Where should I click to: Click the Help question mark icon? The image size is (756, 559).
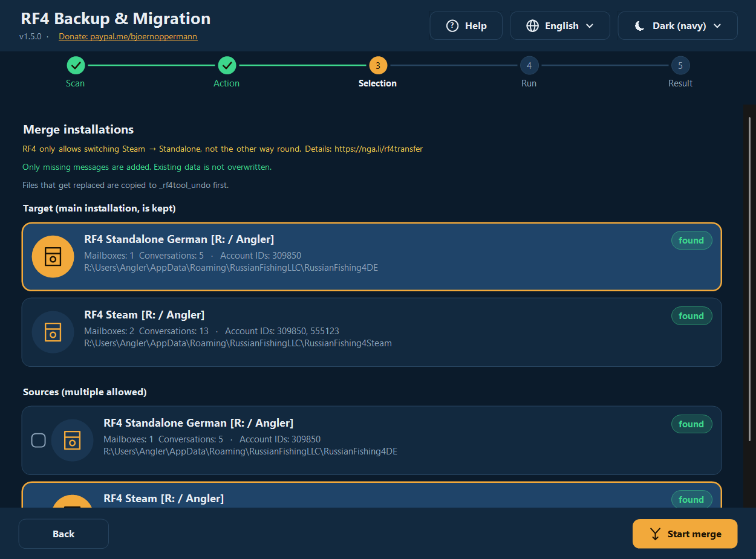click(452, 26)
